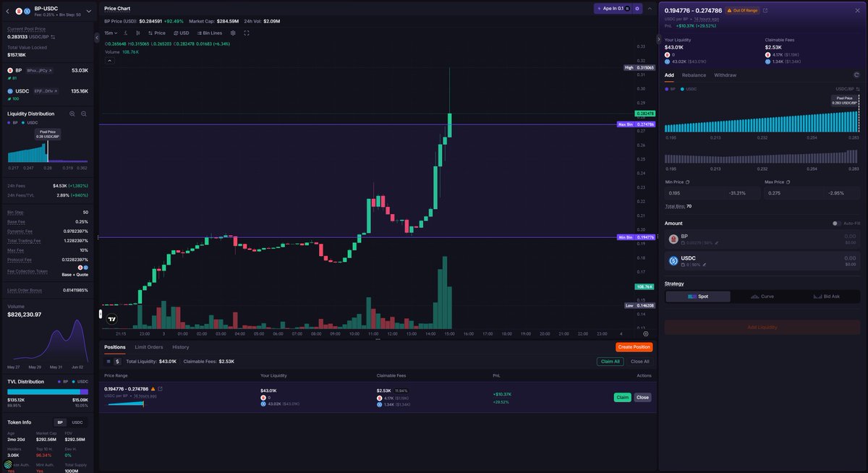
Task: Click the Ape In 0.1 button
Action: click(x=613, y=9)
